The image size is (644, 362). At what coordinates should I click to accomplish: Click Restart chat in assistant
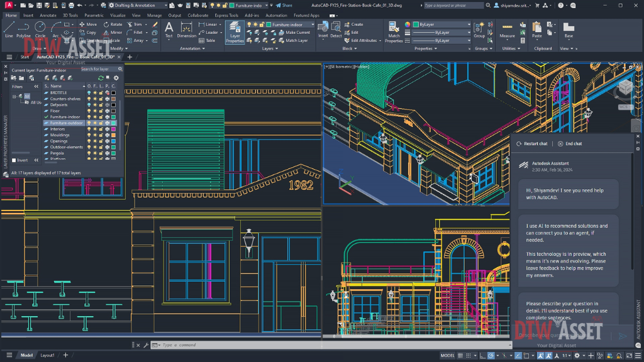[x=532, y=144]
